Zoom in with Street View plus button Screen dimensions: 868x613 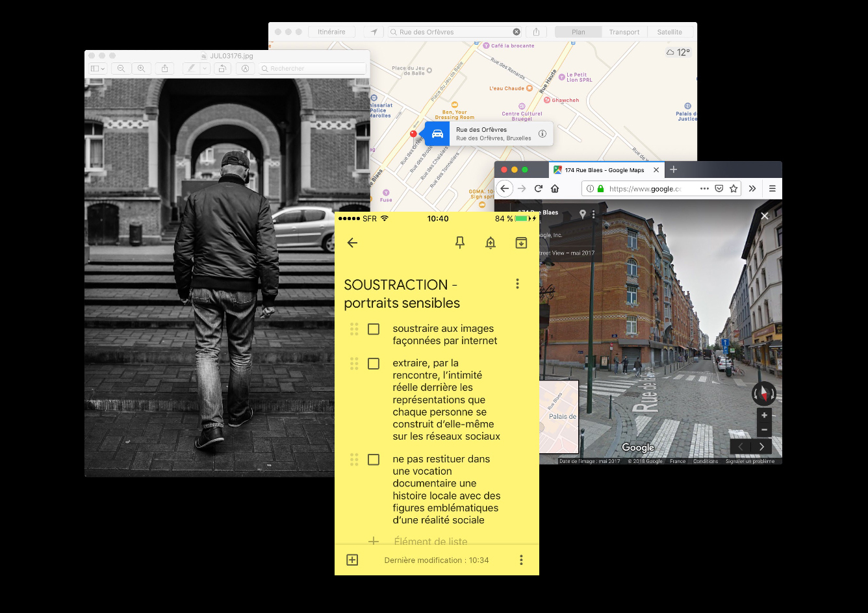coord(764,416)
